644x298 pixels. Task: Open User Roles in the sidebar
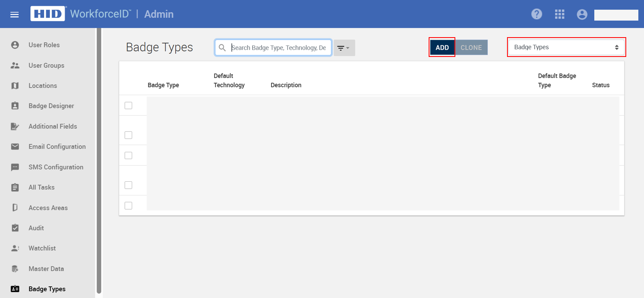point(44,45)
